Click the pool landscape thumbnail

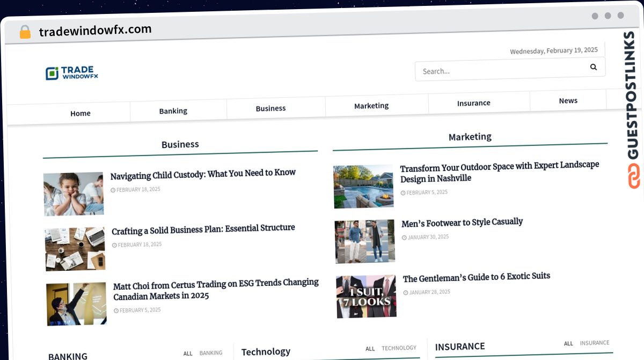coord(363,186)
